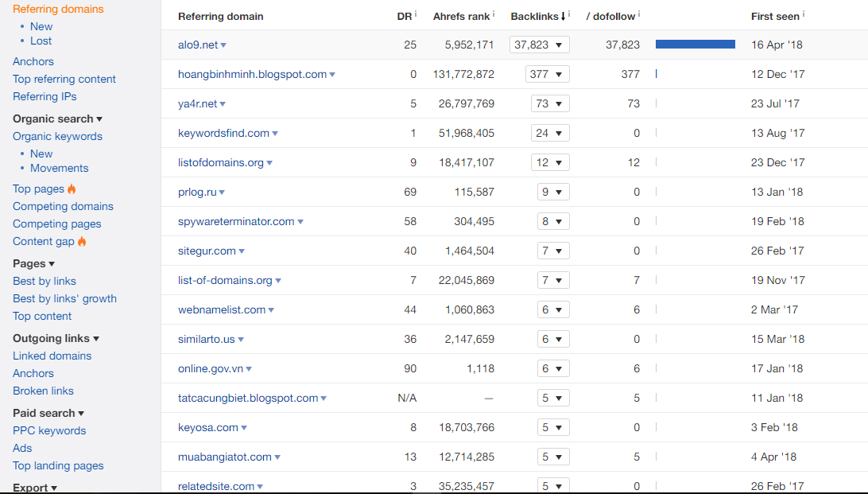Image resolution: width=868 pixels, height=494 pixels.
Task: Open the keyosa.com caret menu
Action: point(244,428)
